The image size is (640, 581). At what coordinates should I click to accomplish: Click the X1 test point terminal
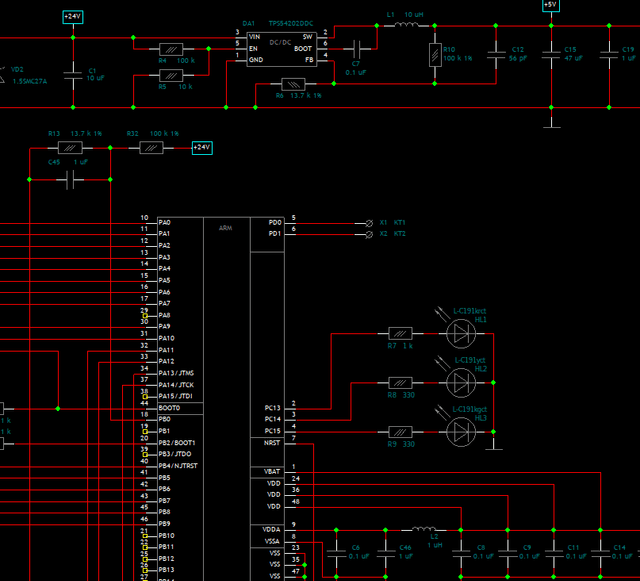[357, 222]
